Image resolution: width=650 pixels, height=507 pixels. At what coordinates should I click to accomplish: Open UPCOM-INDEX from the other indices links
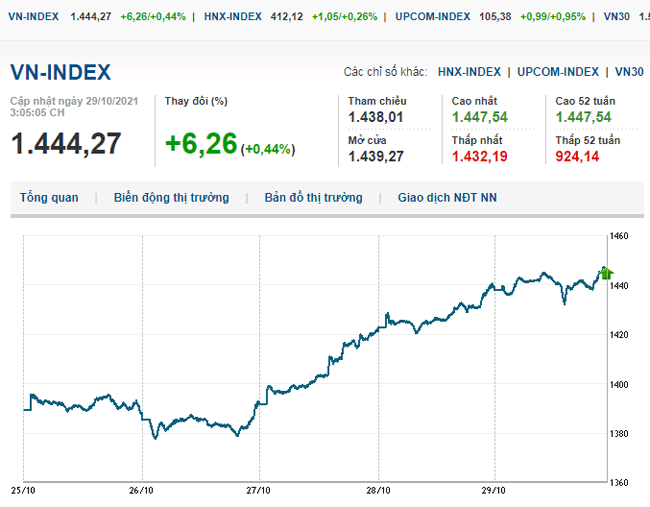[x=558, y=72]
